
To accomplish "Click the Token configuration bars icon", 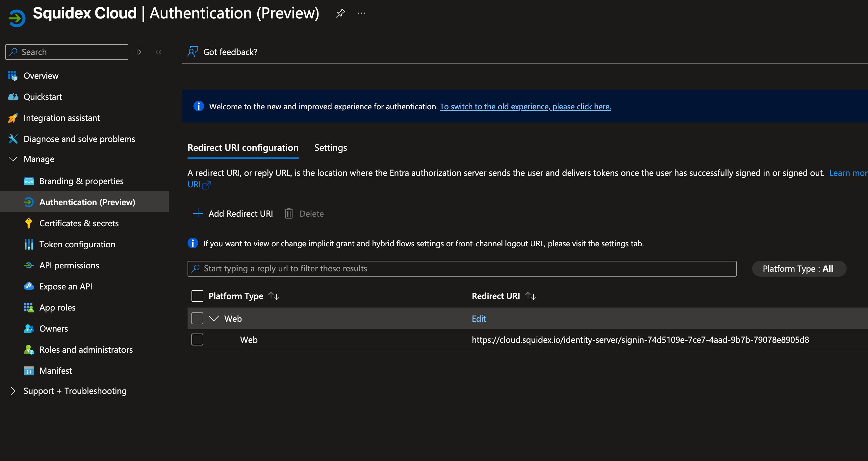I will click(x=29, y=244).
